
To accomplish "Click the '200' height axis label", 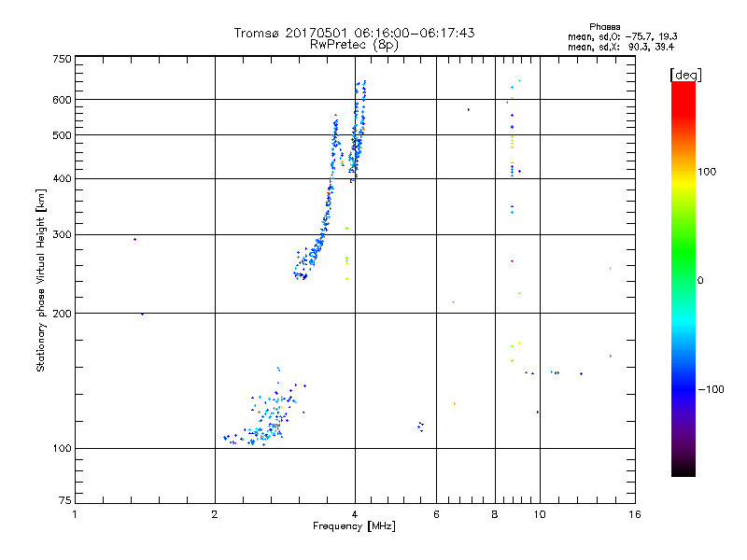I will (62, 314).
